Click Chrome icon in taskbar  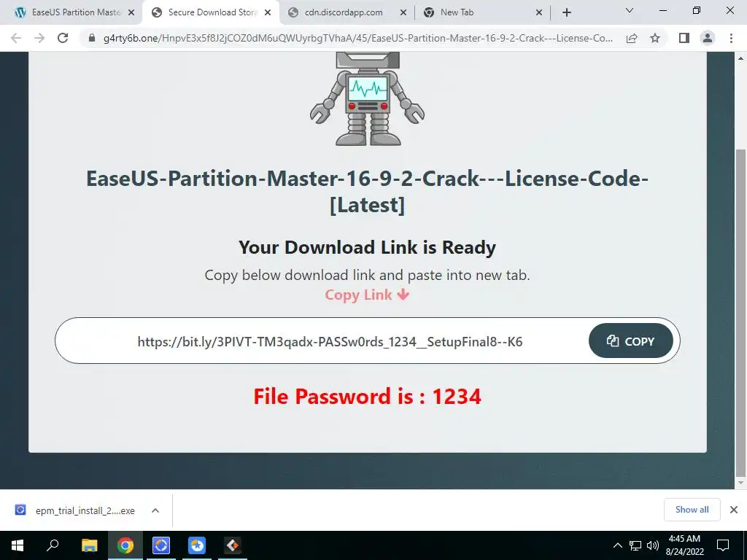point(125,545)
